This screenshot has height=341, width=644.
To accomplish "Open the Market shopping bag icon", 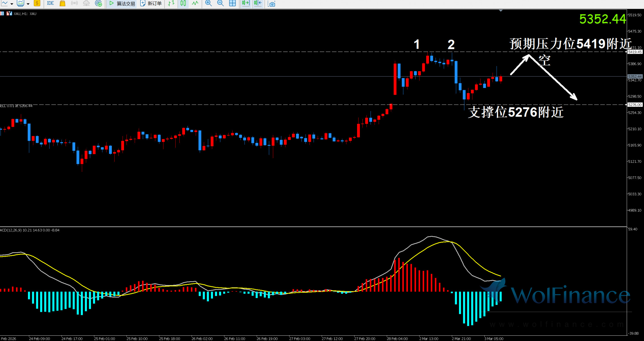I will click(x=62, y=3).
